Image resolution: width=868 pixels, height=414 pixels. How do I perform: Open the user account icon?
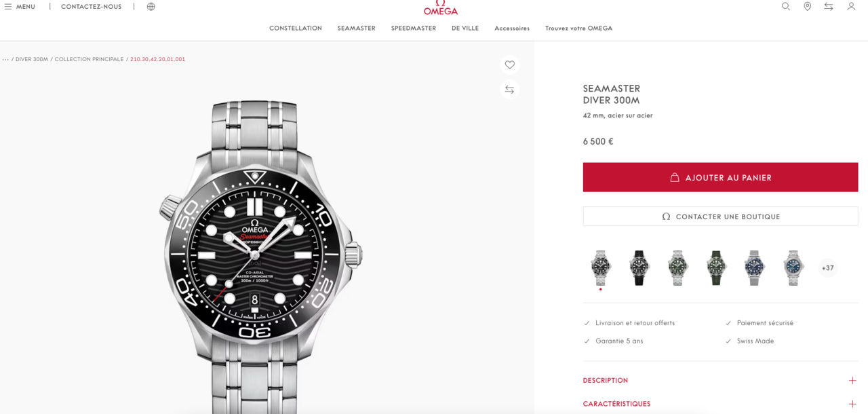point(851,6)
